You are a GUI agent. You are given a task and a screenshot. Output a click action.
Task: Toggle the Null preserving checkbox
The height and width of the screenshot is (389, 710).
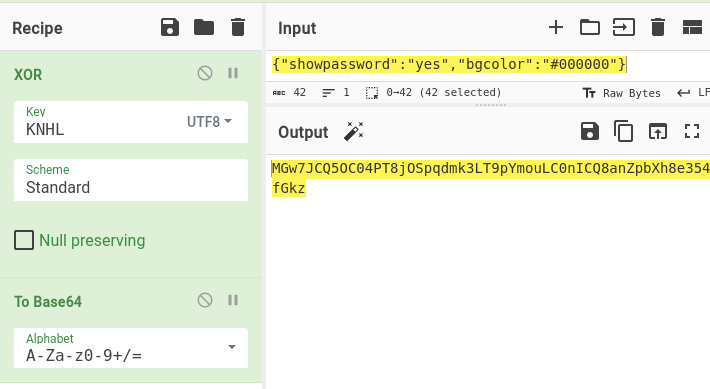pos(24,240)
